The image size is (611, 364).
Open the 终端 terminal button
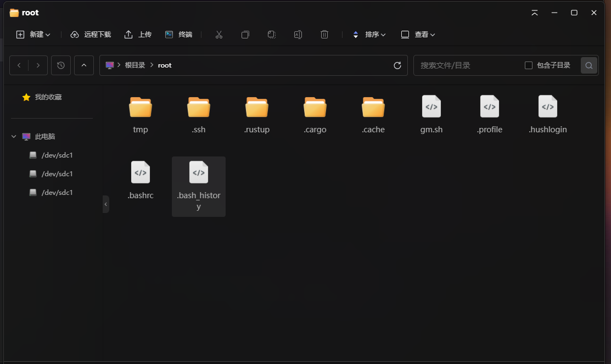point(179,35)
